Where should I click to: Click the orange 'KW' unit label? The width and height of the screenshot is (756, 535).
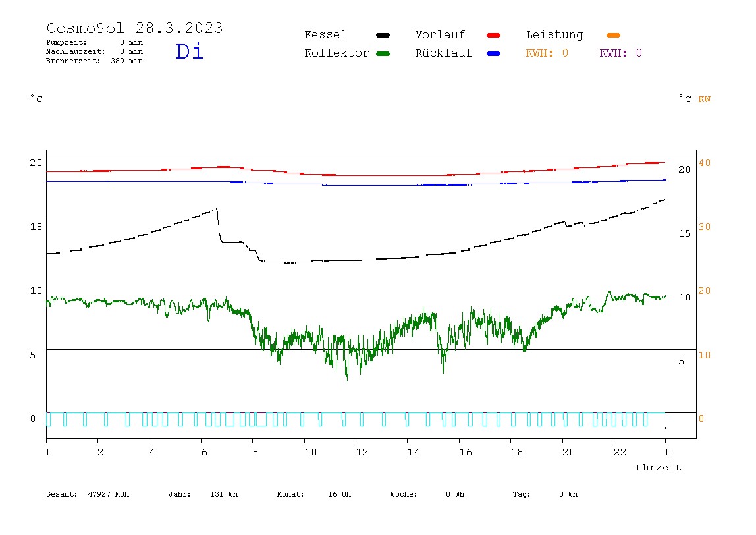[705, 99]
